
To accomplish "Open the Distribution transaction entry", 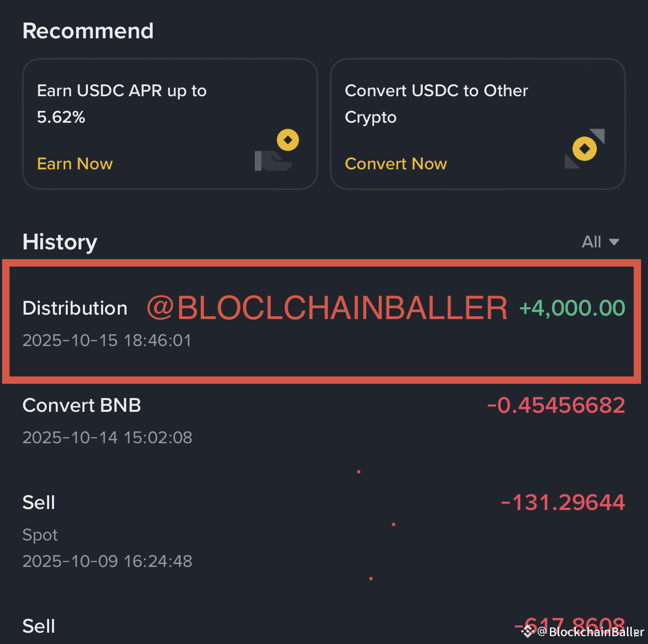I will (x=75, y=308).
